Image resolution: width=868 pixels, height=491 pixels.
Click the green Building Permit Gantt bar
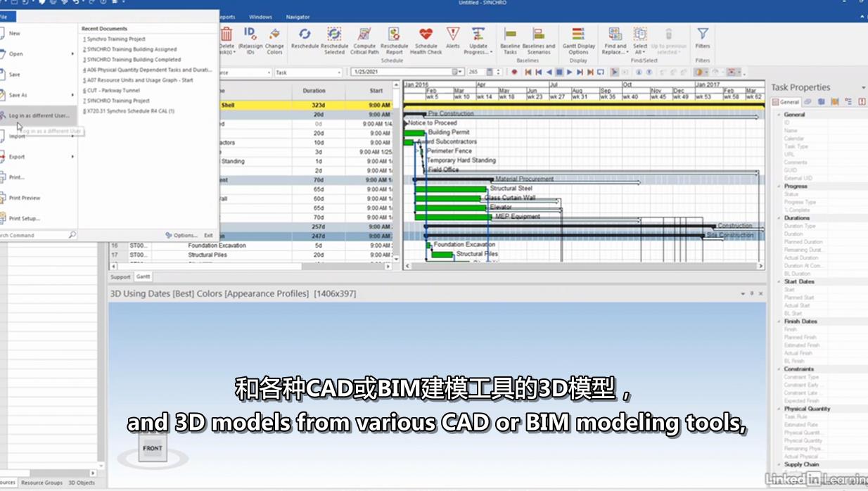(414, 132)
